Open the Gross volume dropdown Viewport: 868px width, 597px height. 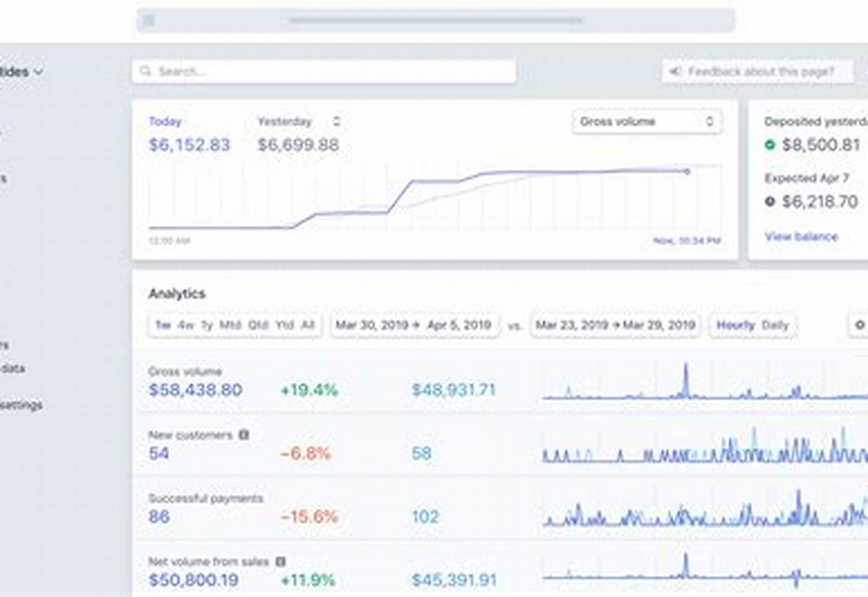pyautogui.click(x=647, y=122)
